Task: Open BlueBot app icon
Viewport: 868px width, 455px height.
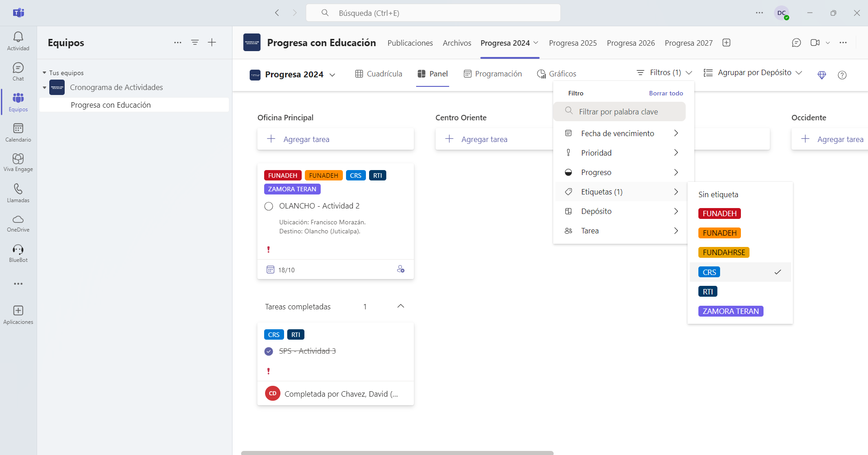Action: coord(18,253)
